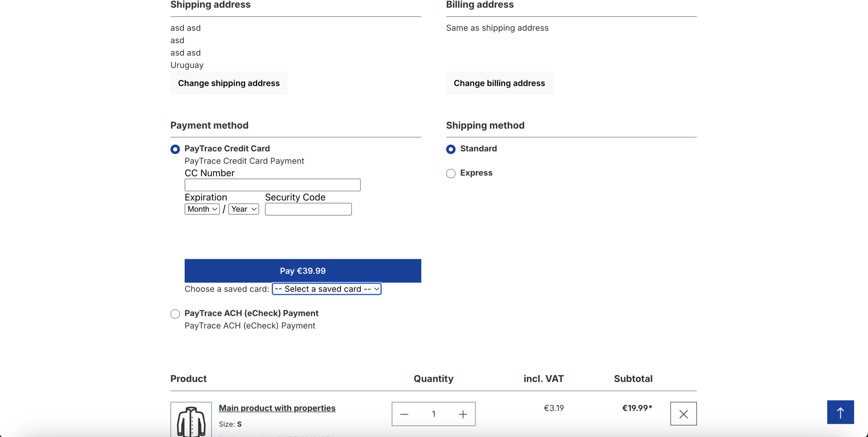Select PayTrace Credit Card payment option

click(x=175, y=149)
